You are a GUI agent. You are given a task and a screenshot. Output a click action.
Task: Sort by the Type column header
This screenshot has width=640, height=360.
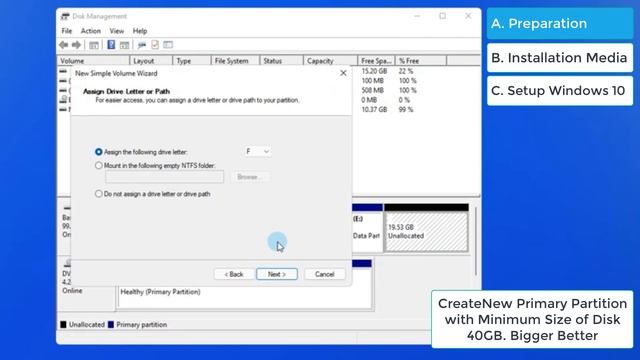(x=191, y=61)
